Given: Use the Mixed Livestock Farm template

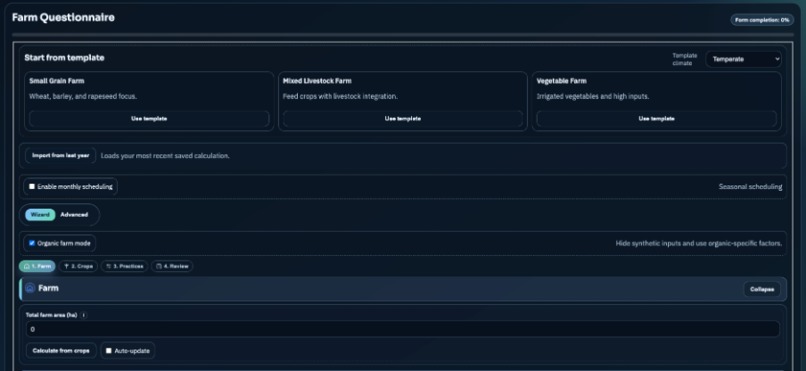Looking at the screenshot, I should click(x=402, y=119).
